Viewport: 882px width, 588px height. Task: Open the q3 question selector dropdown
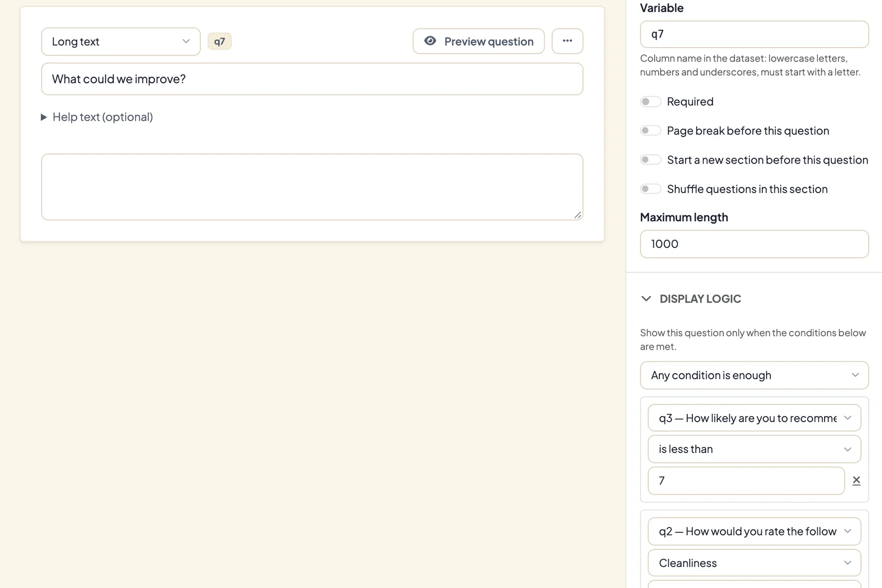coord(754,418)
